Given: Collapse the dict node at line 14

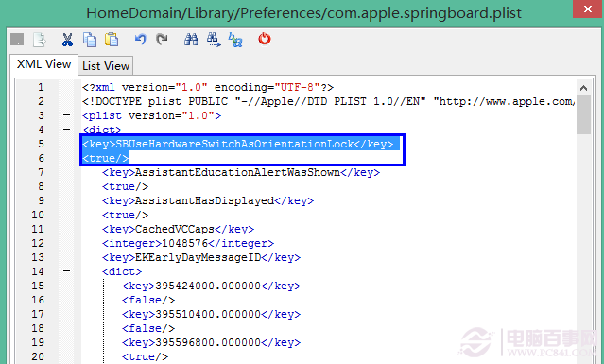Looking at the screenshot, I should click(x=67, y=271).
